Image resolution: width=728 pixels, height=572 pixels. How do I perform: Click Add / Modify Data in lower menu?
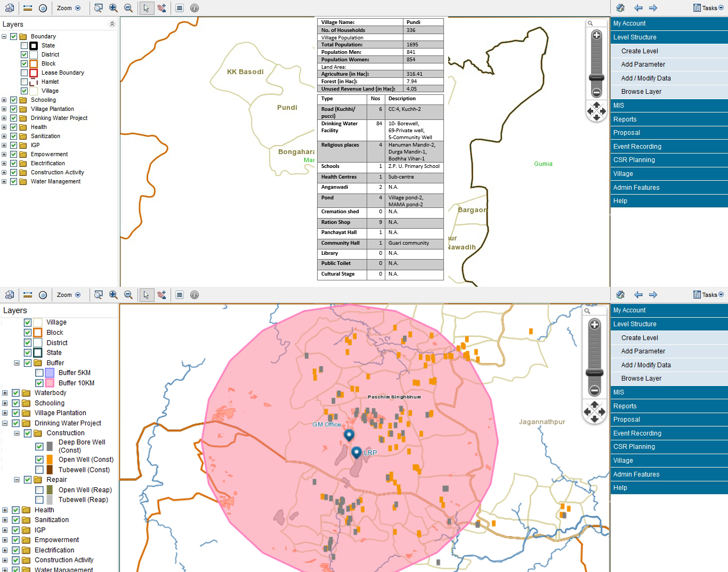pos(669,365)
